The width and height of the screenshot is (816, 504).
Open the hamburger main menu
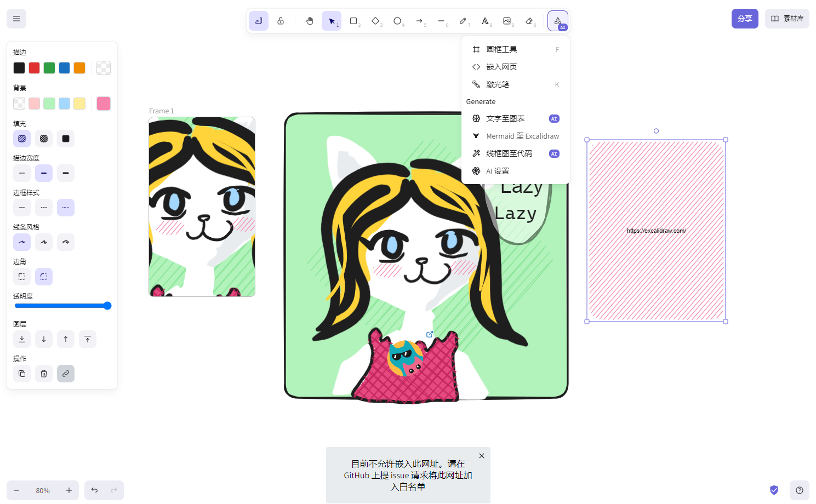click(16, 19)
